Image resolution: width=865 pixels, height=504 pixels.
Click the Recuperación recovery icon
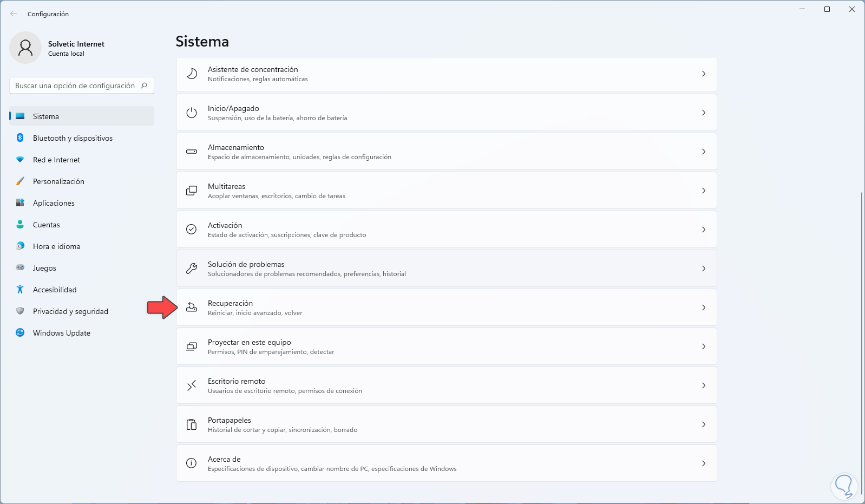point(192,307)
